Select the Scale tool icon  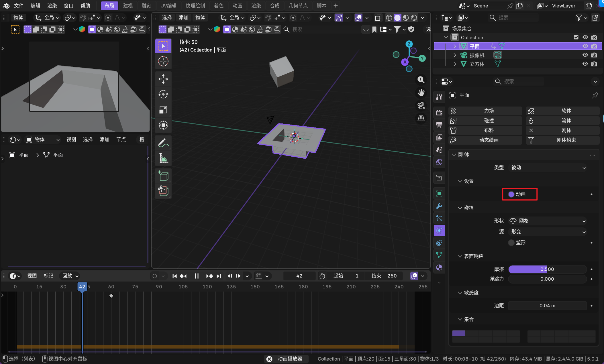163,110
